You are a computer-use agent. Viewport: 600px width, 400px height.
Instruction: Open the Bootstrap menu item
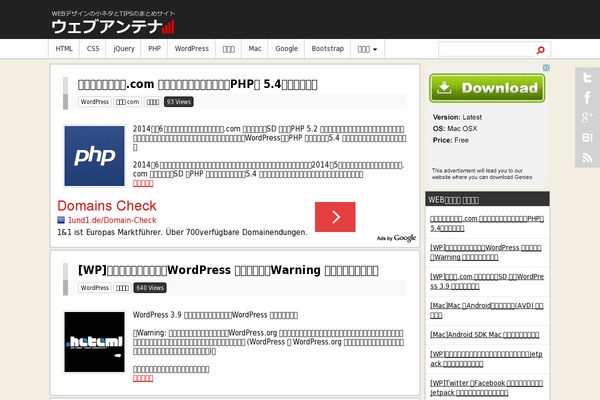coord(327,49)
